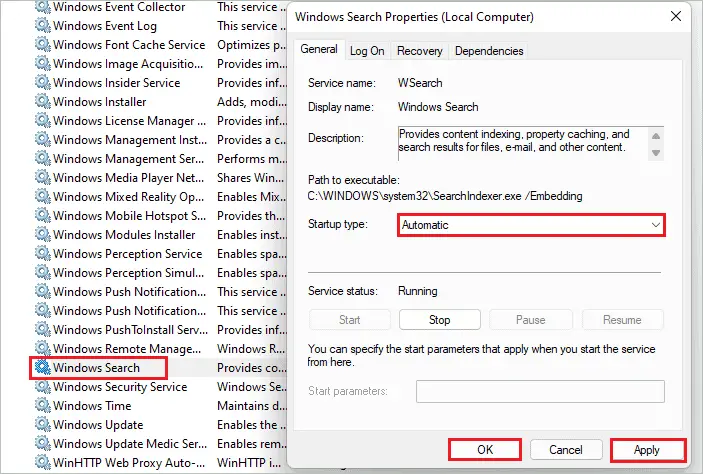This screenshot has width=703, height=474.
Task: Open the Log On tab
Action: click(367, 51)
